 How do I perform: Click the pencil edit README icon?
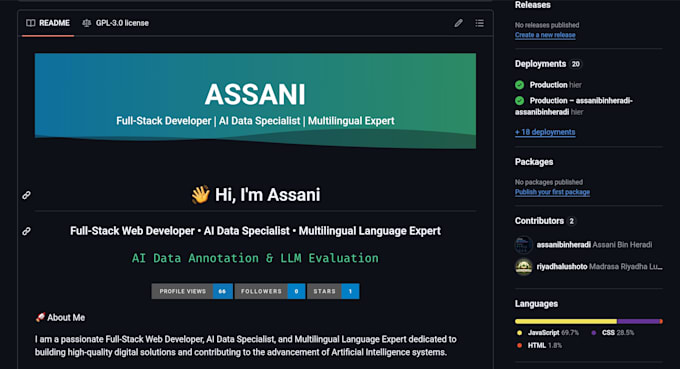[x=458, y=23]
